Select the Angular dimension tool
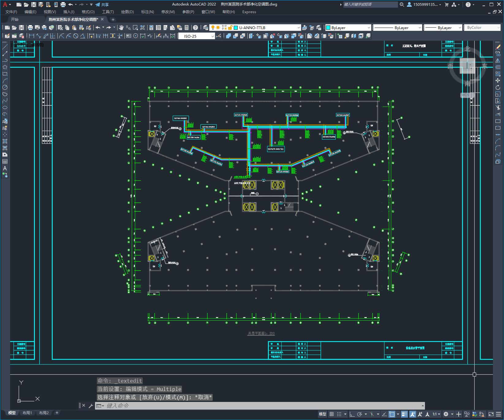Screen dimensions: 504x420 83,36
